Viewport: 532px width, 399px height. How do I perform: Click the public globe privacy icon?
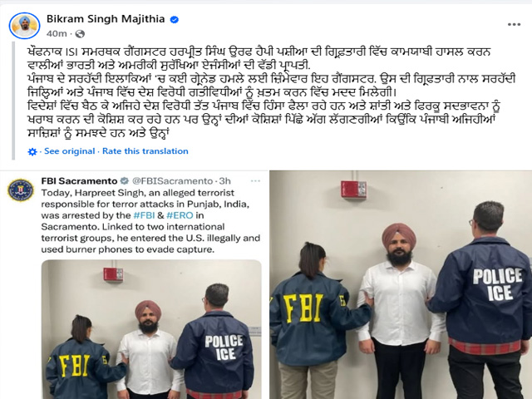coord(80,34)
